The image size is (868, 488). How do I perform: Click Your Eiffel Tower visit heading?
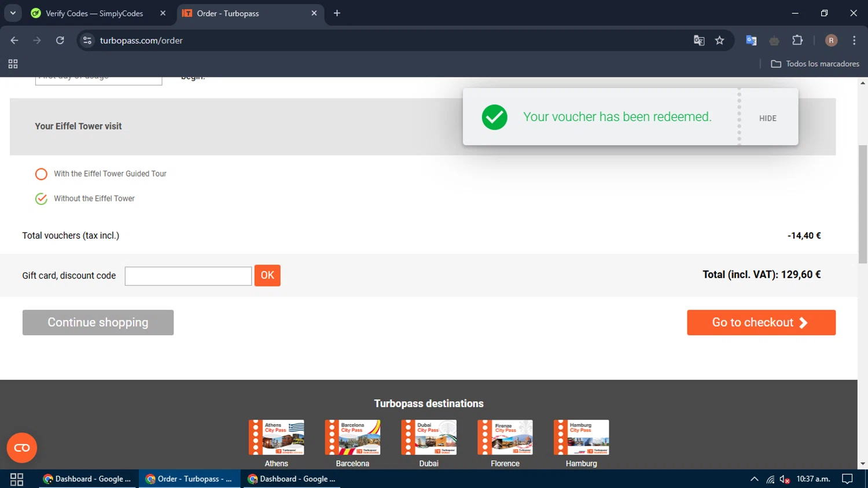coord(78,126)
